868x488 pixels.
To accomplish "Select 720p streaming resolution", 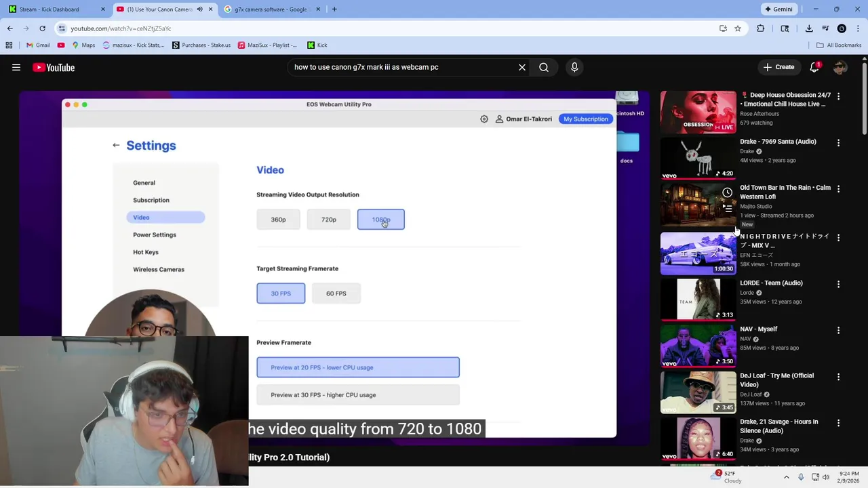I will (329, 220).
